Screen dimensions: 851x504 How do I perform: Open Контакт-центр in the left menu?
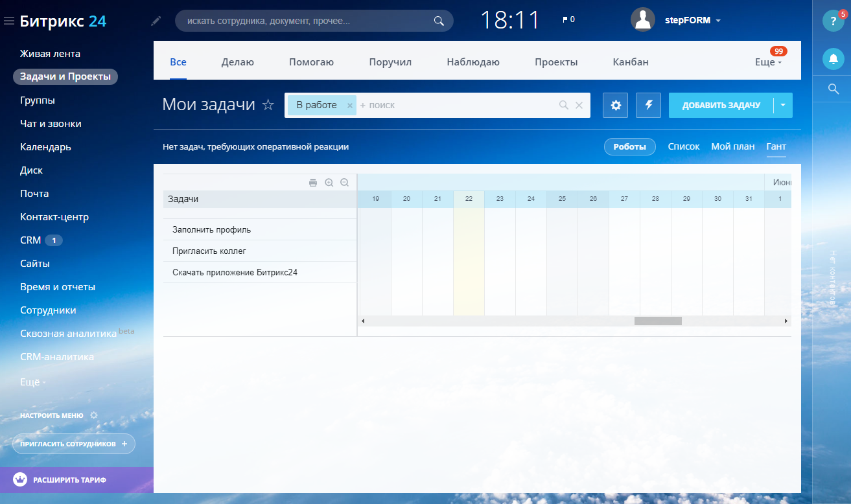click(x=54, y=217)
